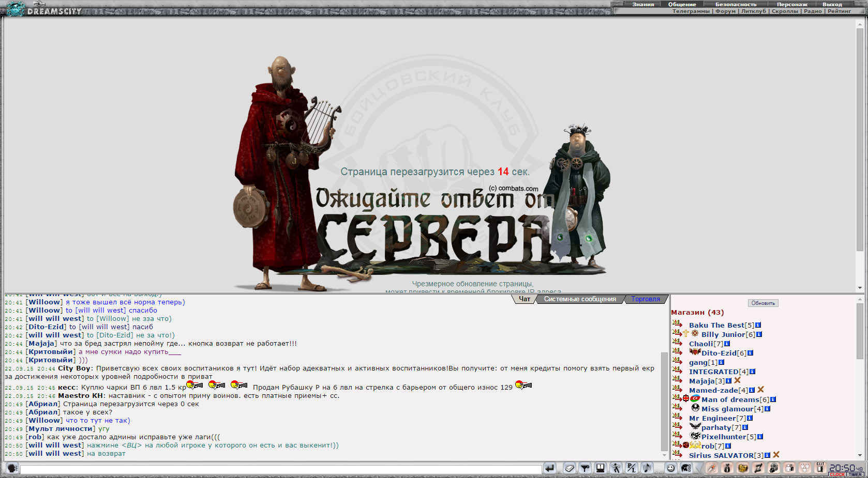
Task: Click the P/L translit icon
Action: (631, 468)
